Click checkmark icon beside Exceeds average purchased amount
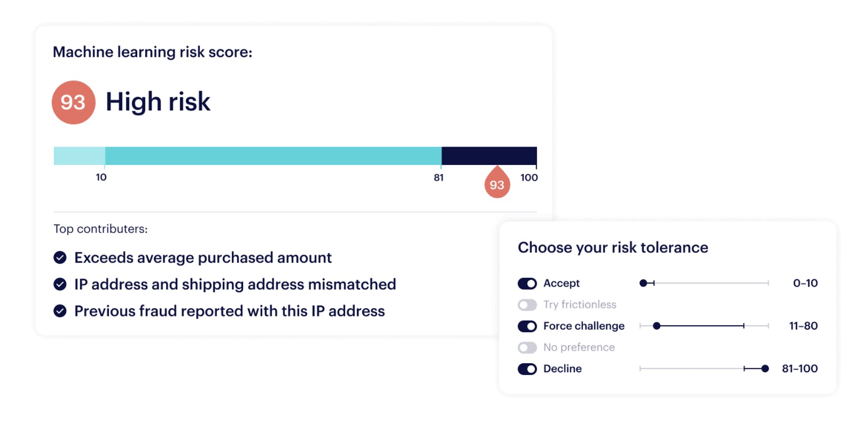 pyautogui.click(x=60, y=258)
